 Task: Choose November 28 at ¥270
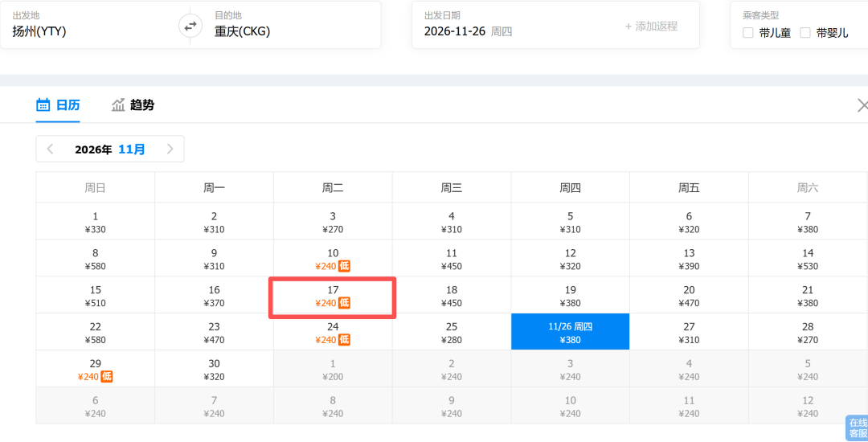pyautogui.click(x=808, y=332)
